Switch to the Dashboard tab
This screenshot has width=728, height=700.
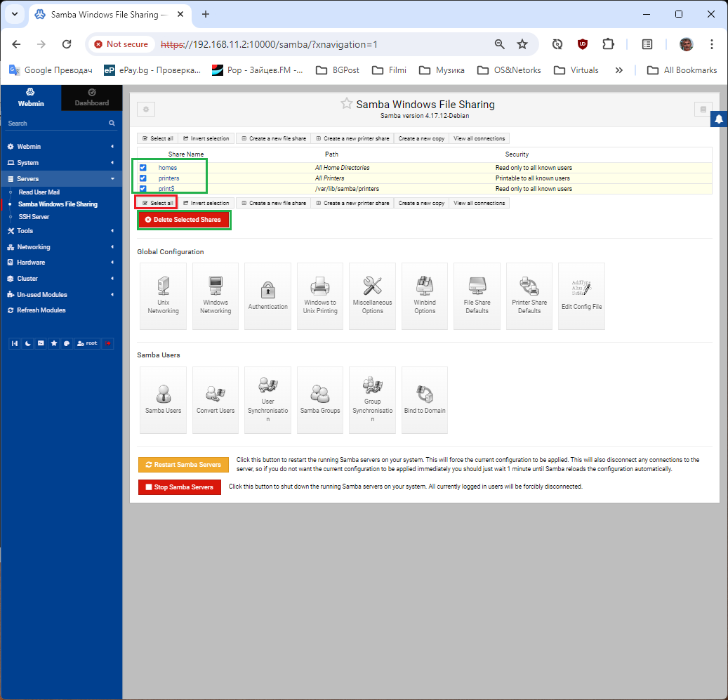92,98
